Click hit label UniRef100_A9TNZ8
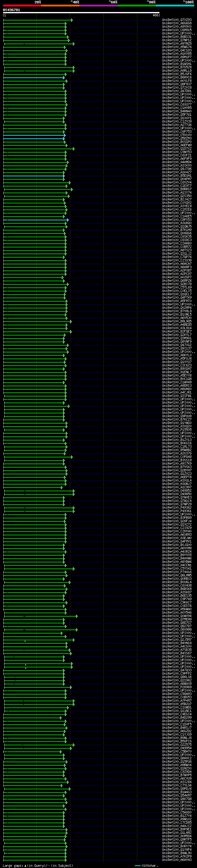This screenshot has width=197, height=868. pos(177,43)
